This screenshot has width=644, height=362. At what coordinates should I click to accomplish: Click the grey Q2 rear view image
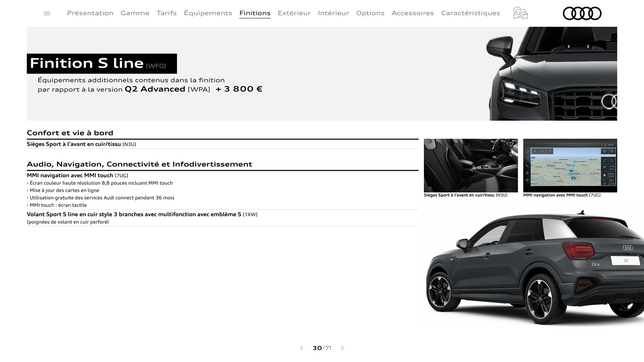point(535,268)
